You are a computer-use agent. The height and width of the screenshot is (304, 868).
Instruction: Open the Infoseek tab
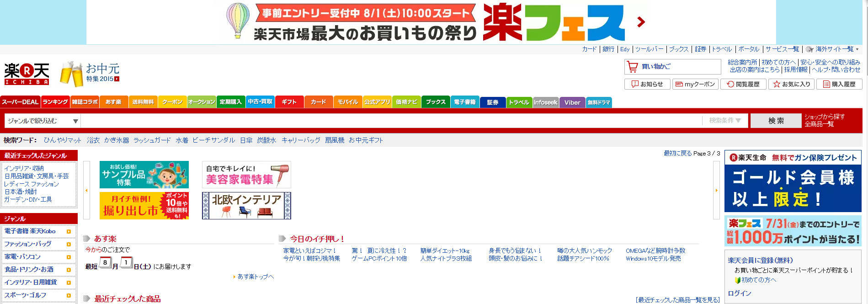546,102
